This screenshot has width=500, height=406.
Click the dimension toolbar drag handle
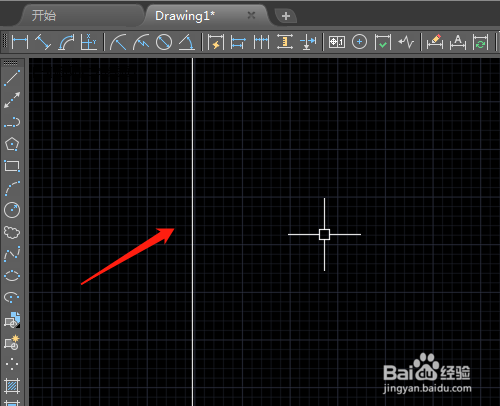(5, 42)
